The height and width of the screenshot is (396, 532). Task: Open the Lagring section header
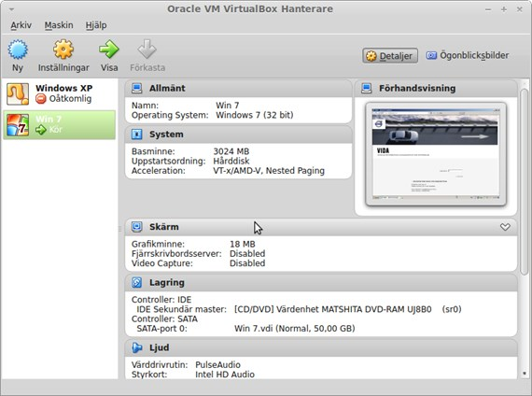tap(321, 283)
